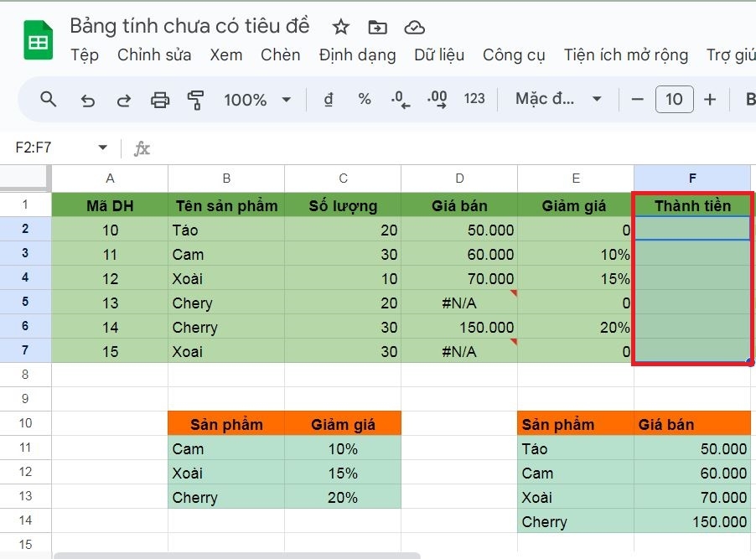Viewport: 756px width, 559px height.
Task: Select column E header
Action: click(x=576, y=179)
